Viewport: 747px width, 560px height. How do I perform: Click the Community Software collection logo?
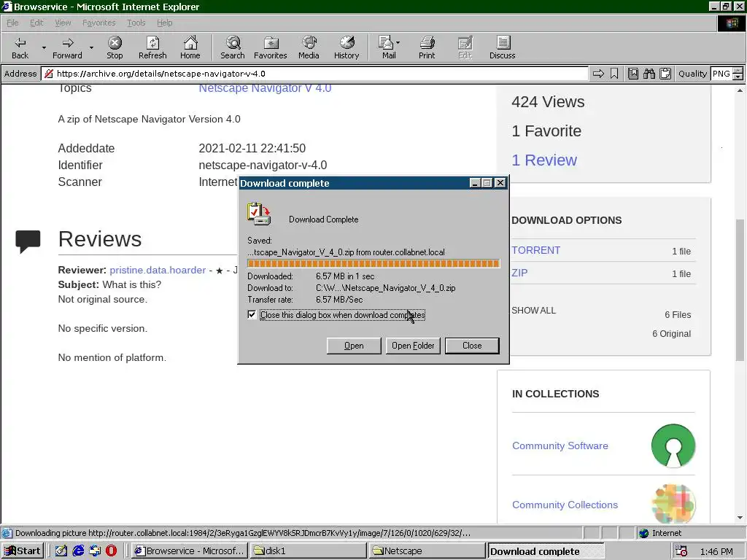673,446
